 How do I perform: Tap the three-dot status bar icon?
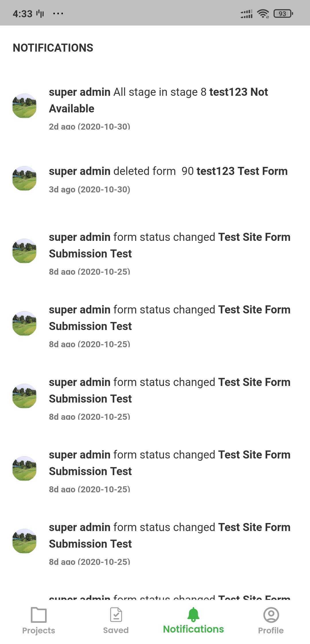[x=58, y=13]
